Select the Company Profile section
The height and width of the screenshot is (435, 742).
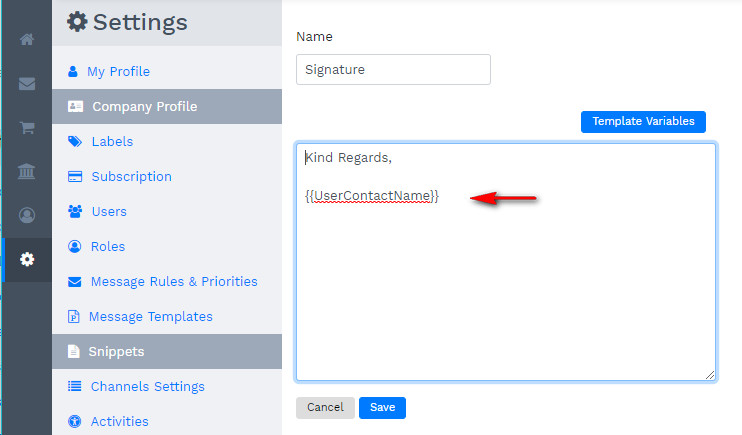pyautogui.click(x=144, y=107)
